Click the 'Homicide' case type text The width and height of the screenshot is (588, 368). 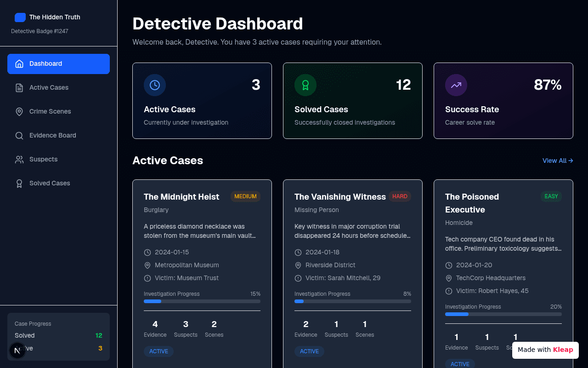(x=459, y=223)
